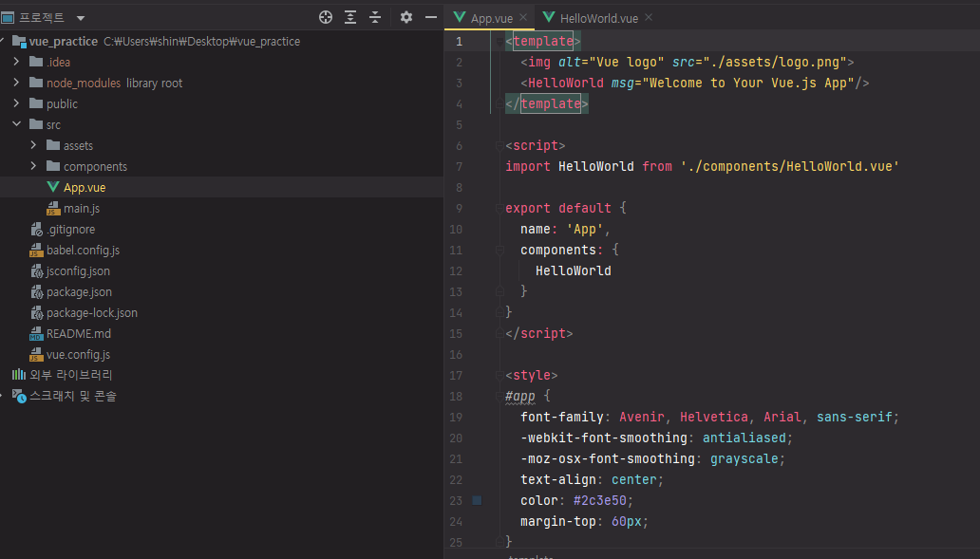Select vue.config.js in the tree
980x559 pixels.
pyautogui.click(x=78, y=355)
